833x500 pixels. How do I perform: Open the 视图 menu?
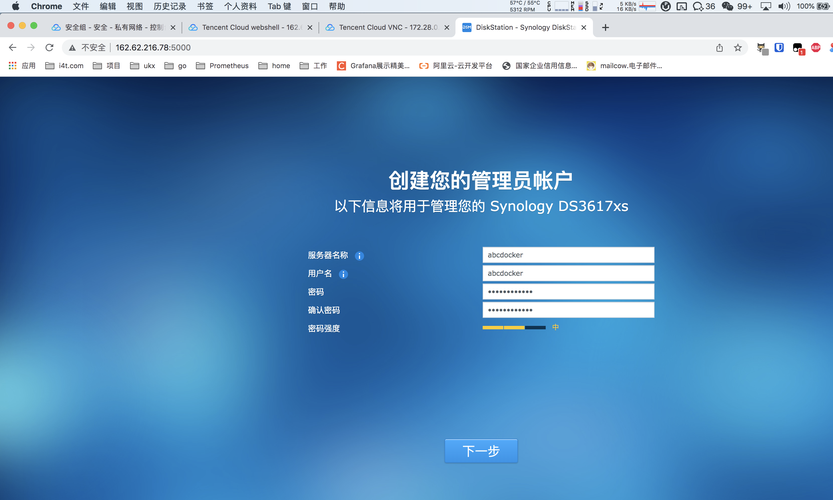pyautogui.click(x=135, y=6)
